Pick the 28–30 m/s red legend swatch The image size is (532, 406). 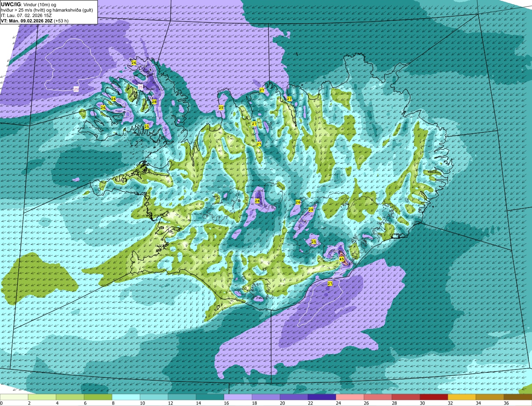pos(406,397)
